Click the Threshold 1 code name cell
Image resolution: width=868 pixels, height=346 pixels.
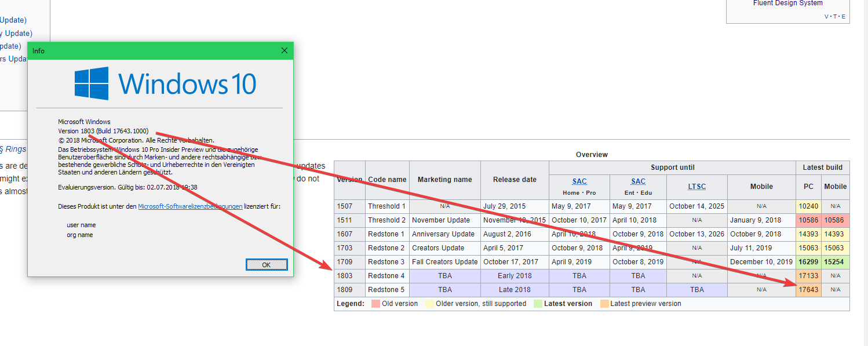387,206
